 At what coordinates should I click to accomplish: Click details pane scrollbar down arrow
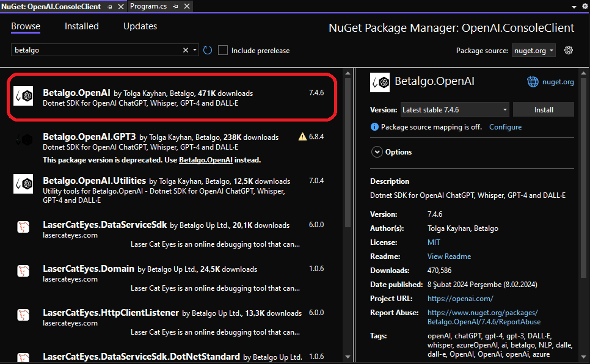pos(584,357)
